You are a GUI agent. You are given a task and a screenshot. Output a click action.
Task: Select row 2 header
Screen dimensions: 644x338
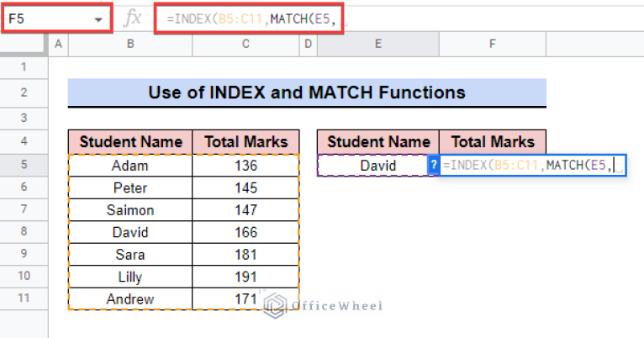(24, 92)
